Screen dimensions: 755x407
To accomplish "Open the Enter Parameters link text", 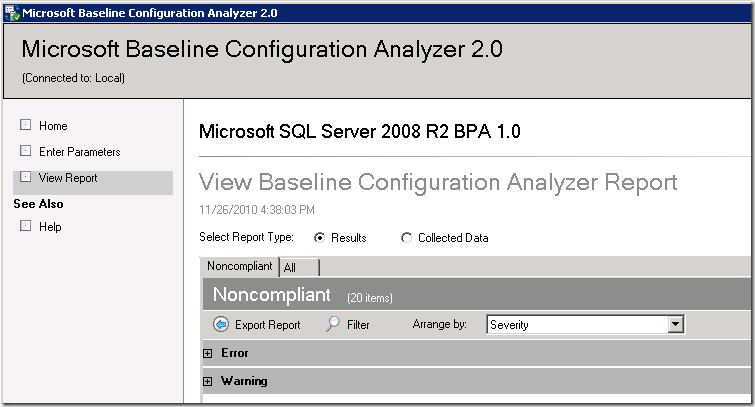I will click(80, 152).
